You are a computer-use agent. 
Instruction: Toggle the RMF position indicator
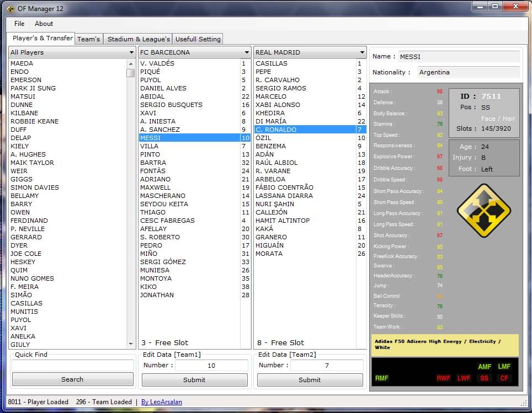382,378
